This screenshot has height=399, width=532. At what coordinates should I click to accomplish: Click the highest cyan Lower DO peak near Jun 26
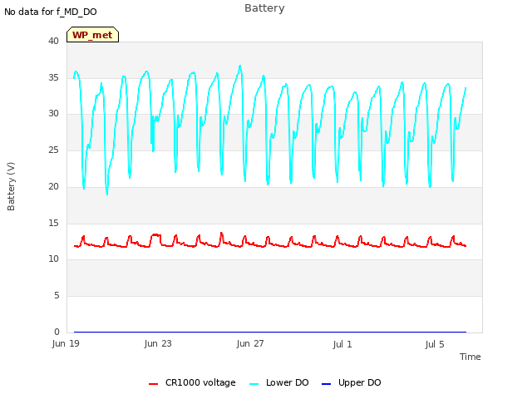[x=240, y=66]
